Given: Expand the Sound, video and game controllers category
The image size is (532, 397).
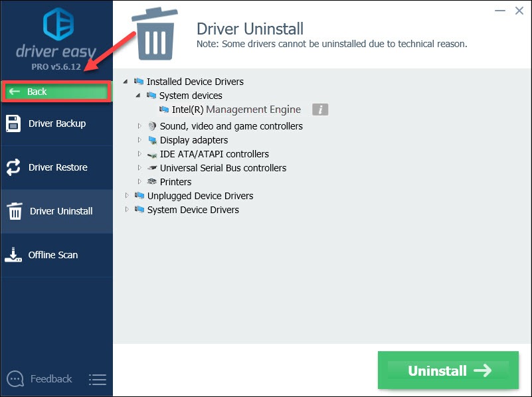Looking at the screenshot, I should point(139,126).
